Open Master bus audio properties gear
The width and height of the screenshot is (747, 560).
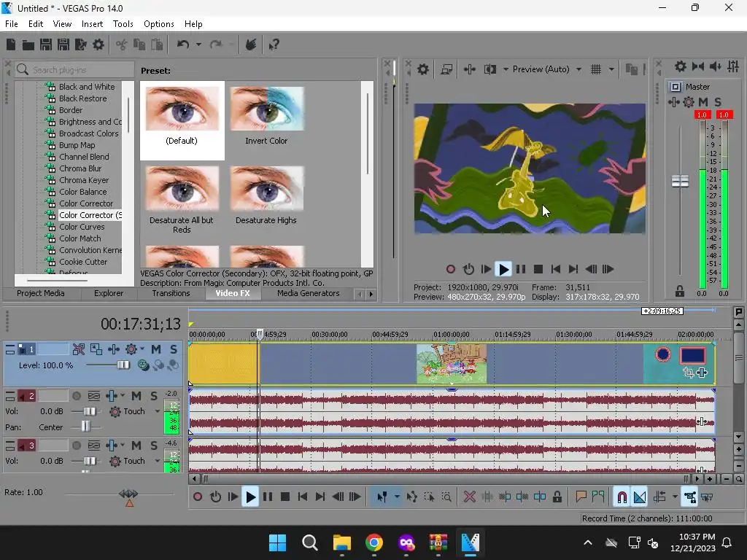pyautogui.click(x=681, y=66)
